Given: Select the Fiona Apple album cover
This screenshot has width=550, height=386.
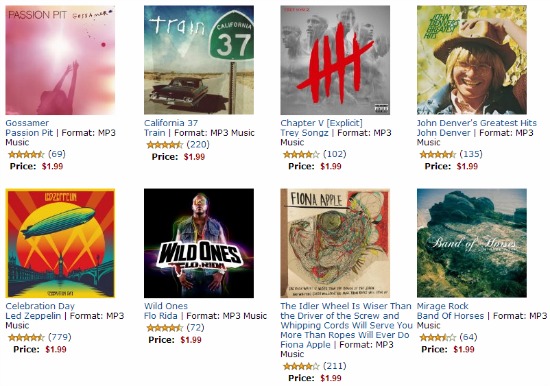Looking at the screenshot, I should point(335,243).
